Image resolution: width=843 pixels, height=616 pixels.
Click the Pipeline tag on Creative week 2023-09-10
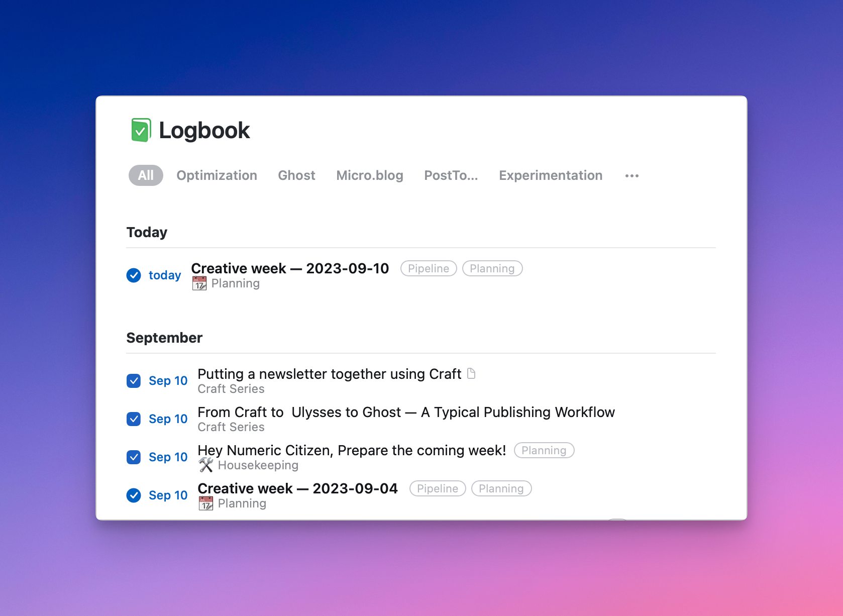(429, 269)
